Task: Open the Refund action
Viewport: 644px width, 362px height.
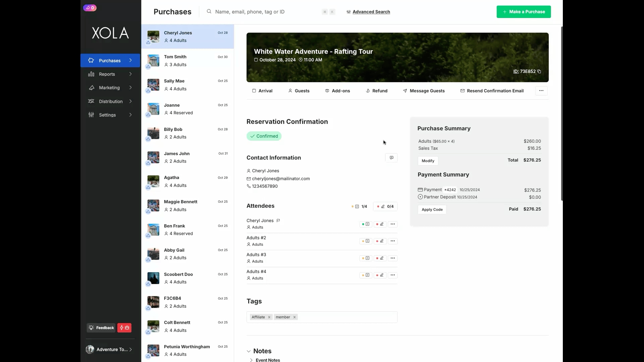Action: [376, 91]
